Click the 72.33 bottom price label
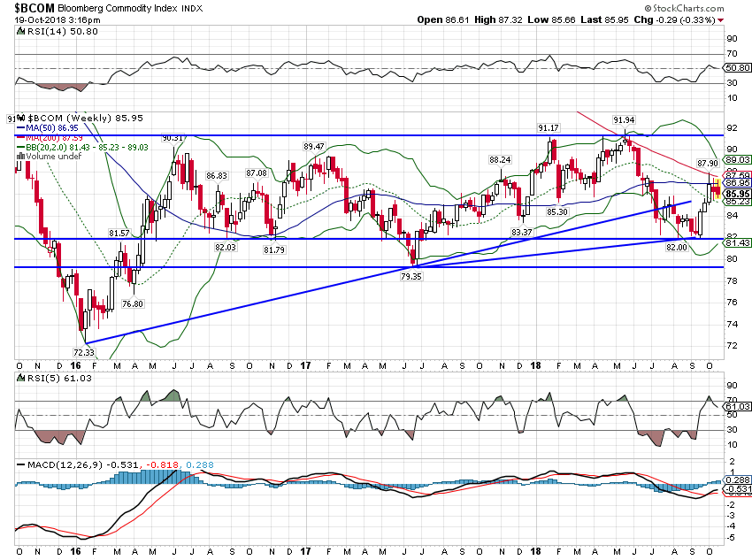Image resolution: width=752 pixels, height=560 pixels. coord(84,352)
